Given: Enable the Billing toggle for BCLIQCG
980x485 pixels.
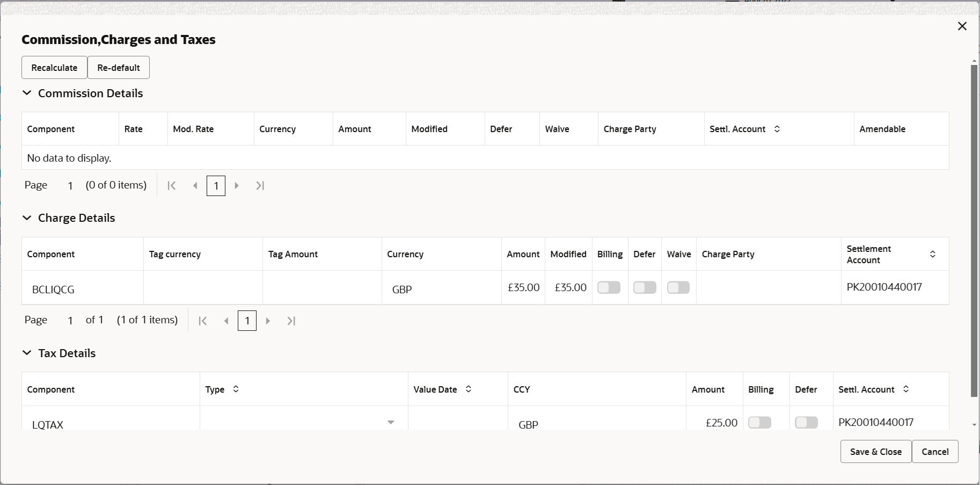Looking at the screenshot, I should tap(609, 287).
